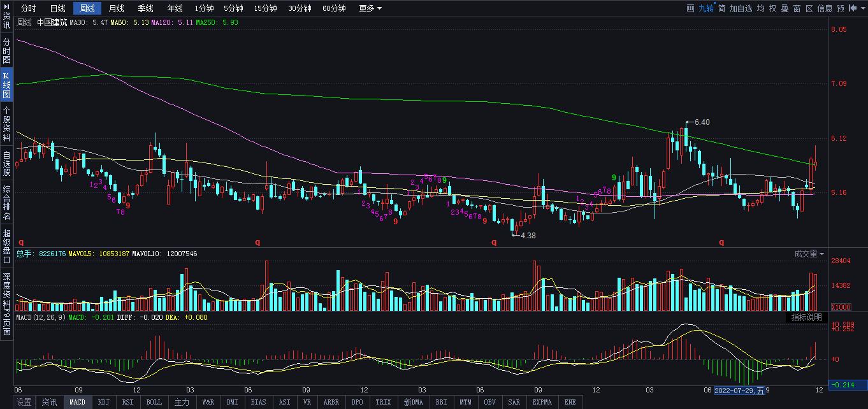The height and width of the screenshot is (409, 868).
Task: Click the 指标说明 indicator description button
Action: click(x=806, y=317)
